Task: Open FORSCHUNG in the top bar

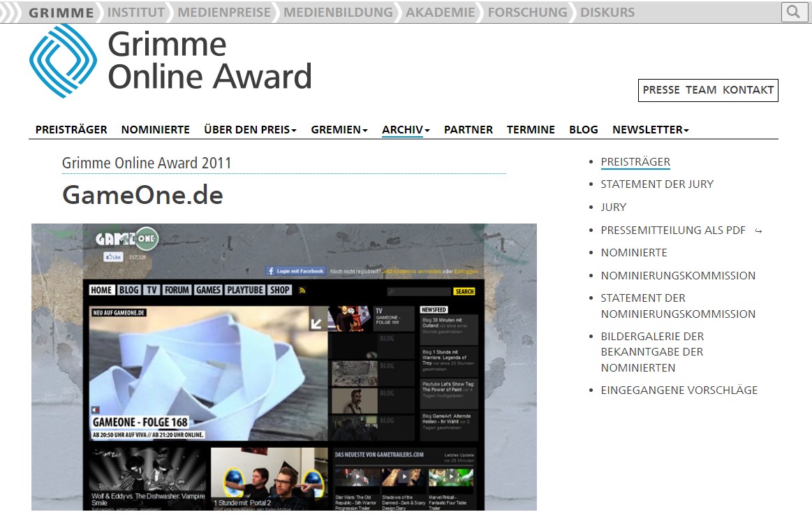Action: pos(528,13)
